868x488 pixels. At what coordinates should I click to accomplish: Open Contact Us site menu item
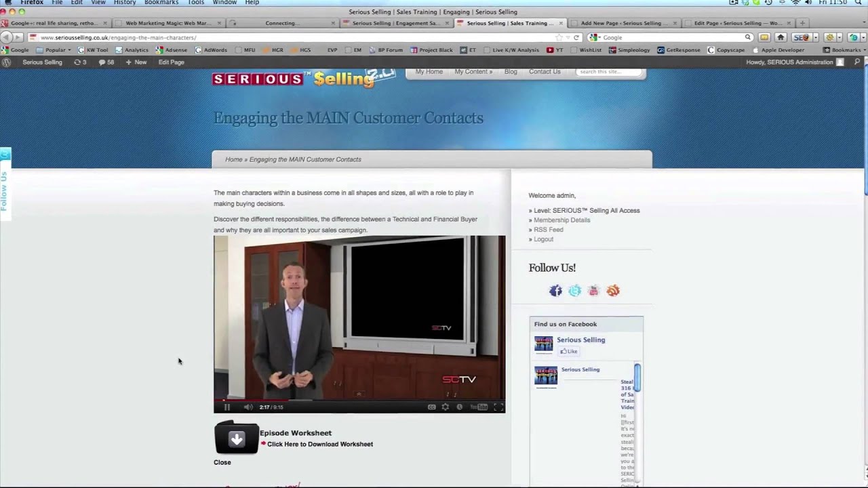(545, 71)
